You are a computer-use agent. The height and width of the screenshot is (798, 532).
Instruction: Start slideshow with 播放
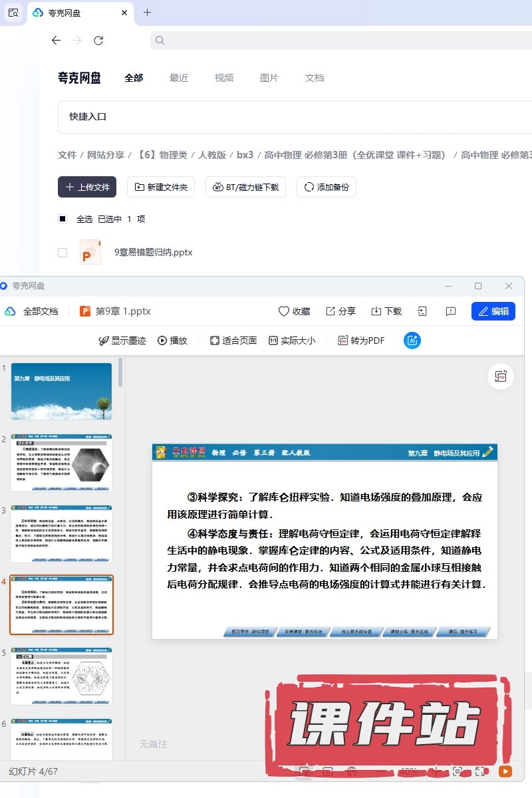(172, 340)
